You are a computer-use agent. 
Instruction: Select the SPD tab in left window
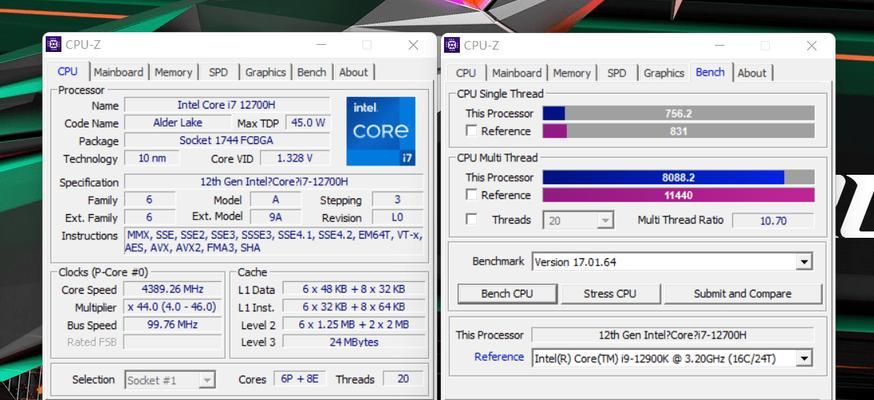pos(218,72)
